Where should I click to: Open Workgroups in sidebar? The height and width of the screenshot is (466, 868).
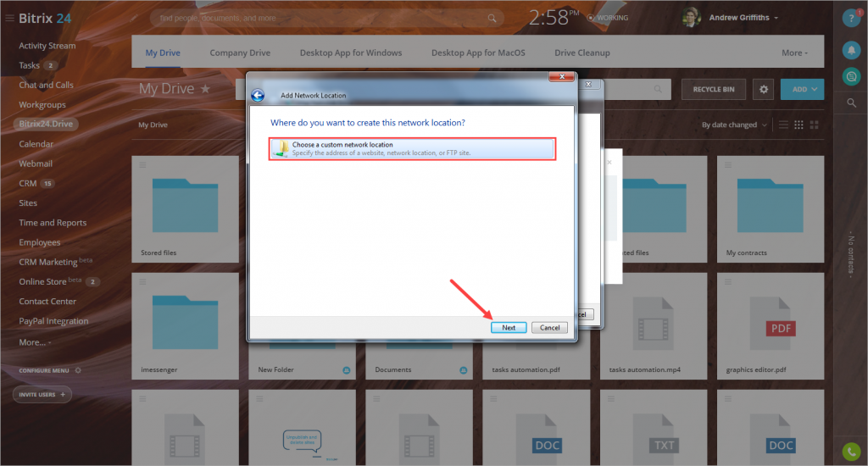tap(42, 104)
